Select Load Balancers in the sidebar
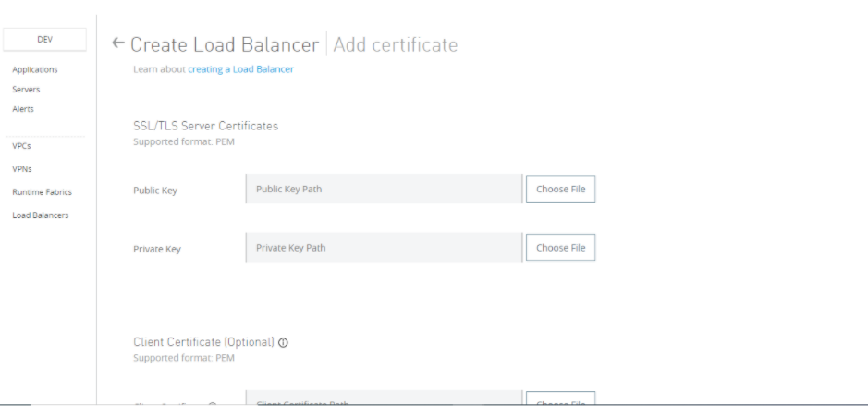This screenshot has width=868, height=406. [41, 215]
